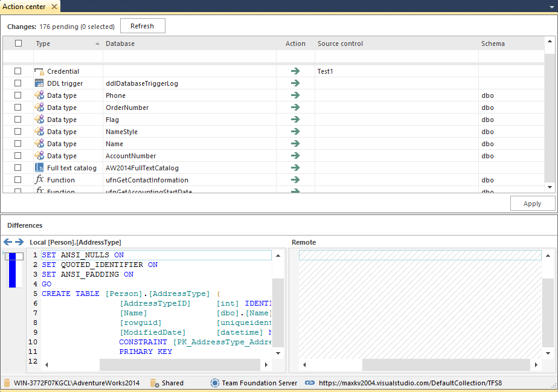558x392 pixels.
Task: Toggle the select-all checkbox in the header
Action: point(18,43)
